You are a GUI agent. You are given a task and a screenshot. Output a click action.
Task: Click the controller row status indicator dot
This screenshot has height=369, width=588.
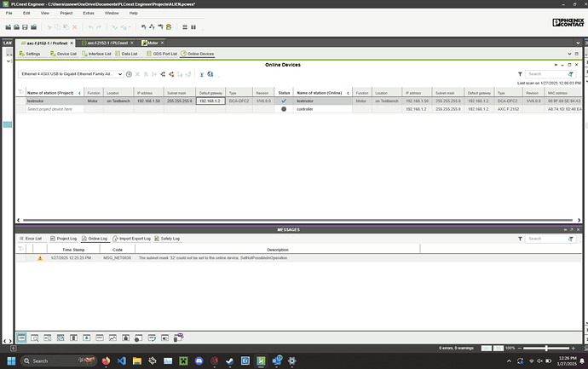[x=284, y=109]
